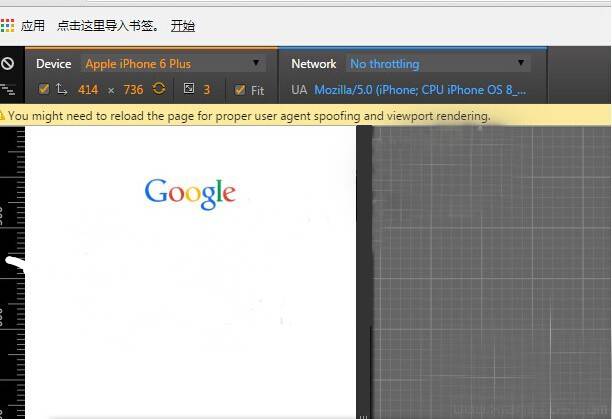Open the 开始 import bookmarks link
Viewport: 612px width, 419px height.
[x=183, y=26]
